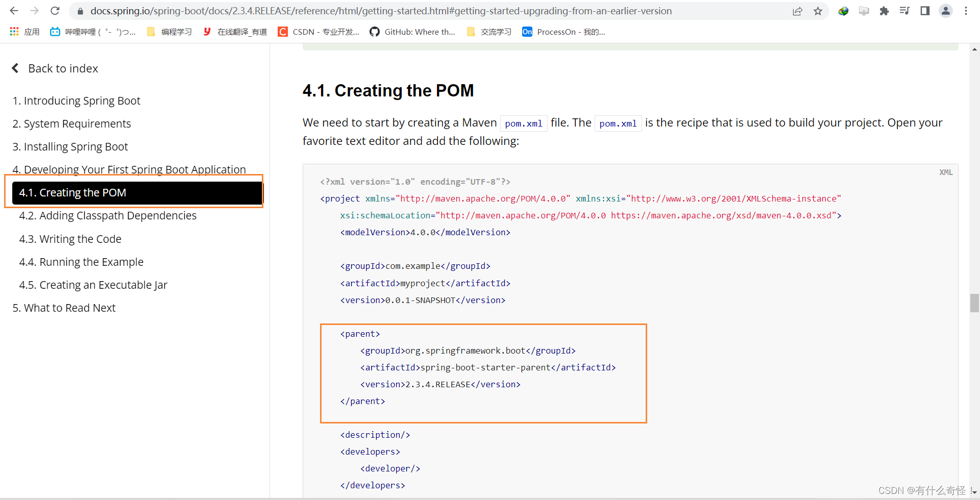Click the first inline pom.xml code label
This screenshot has width=980, height=500.
tap(524, 123)
